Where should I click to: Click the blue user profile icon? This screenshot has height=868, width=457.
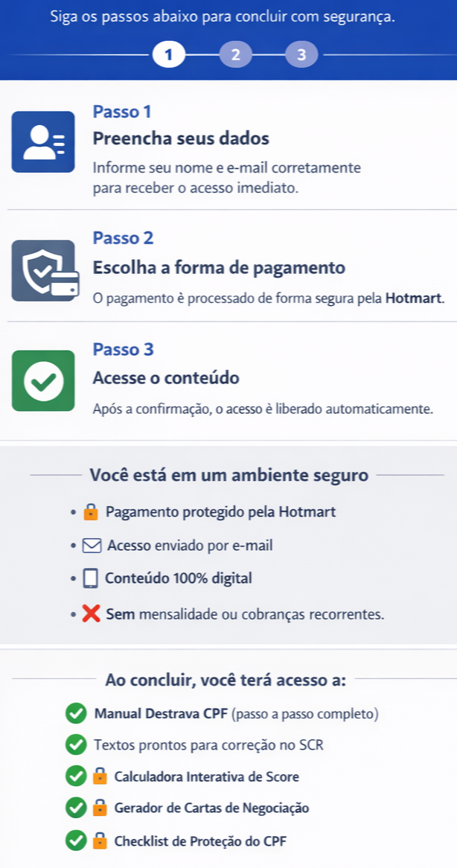pyautogui.click(x=43, y=141)
